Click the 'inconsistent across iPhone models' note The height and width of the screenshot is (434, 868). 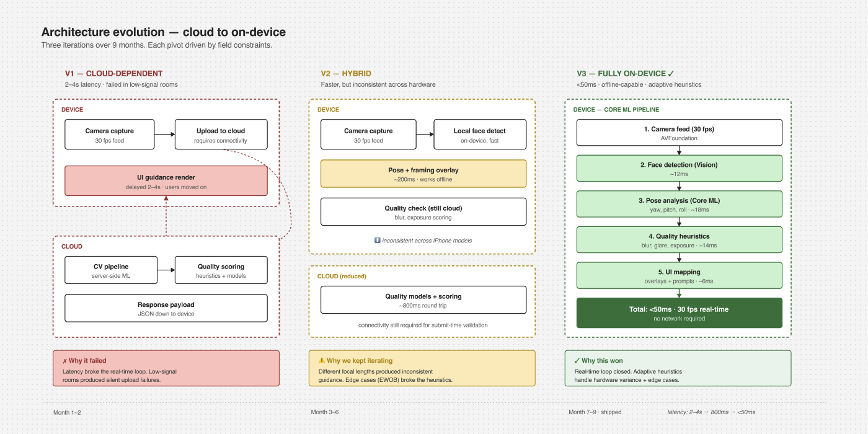coord(427,241)
